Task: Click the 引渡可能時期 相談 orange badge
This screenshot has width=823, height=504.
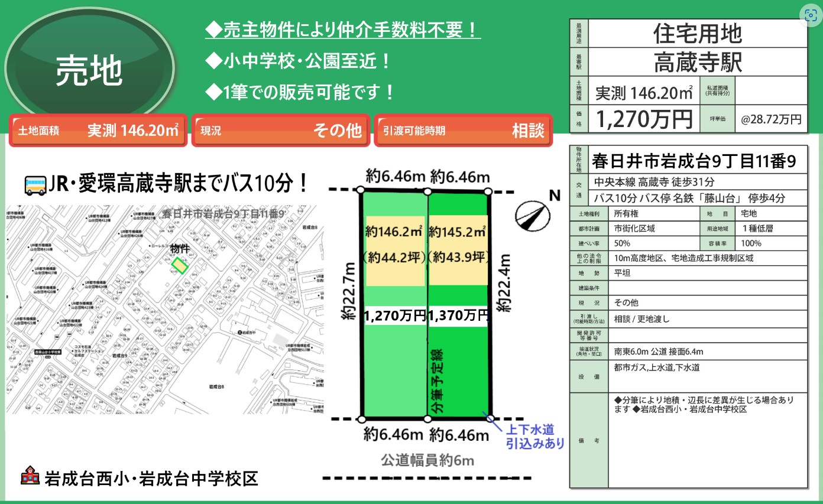Action: (x=463, y=131)
